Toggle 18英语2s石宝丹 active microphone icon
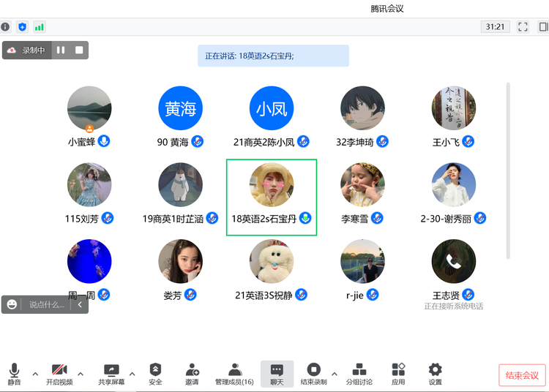The width and height of the screenshot is (549, 392). (305, 218)
